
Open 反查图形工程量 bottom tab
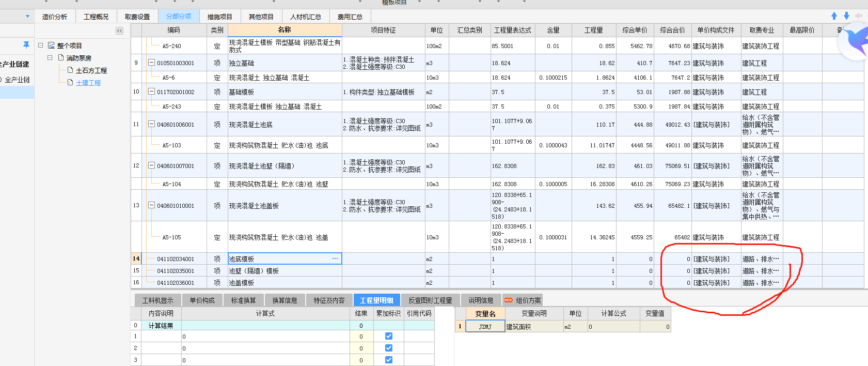(431, 300)
